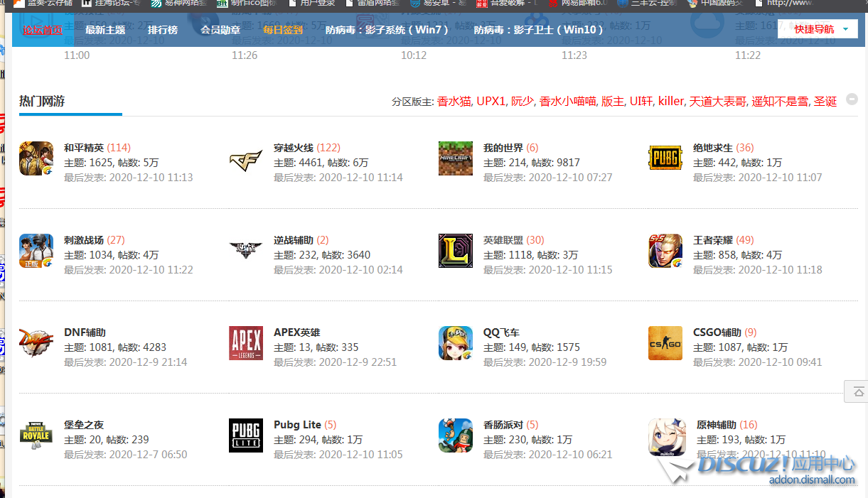
Task: Open the QQ飞车 forum title link
Action: click(501, 332)
